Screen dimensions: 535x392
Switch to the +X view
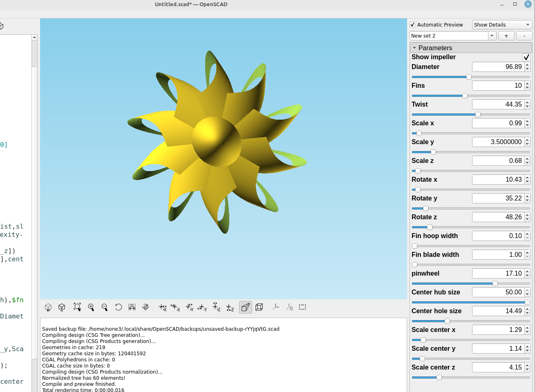tap(162, 307)
